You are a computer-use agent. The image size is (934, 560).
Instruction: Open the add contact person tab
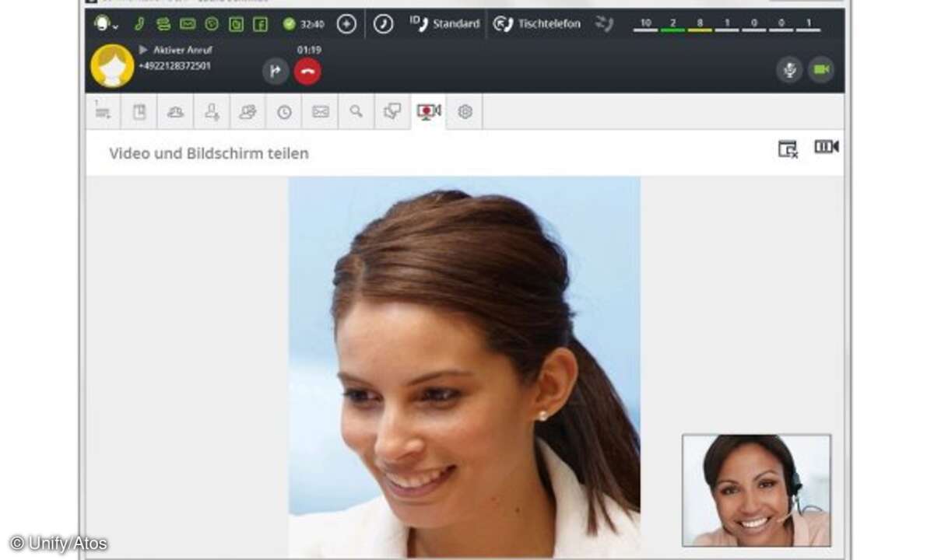(212, 112)
